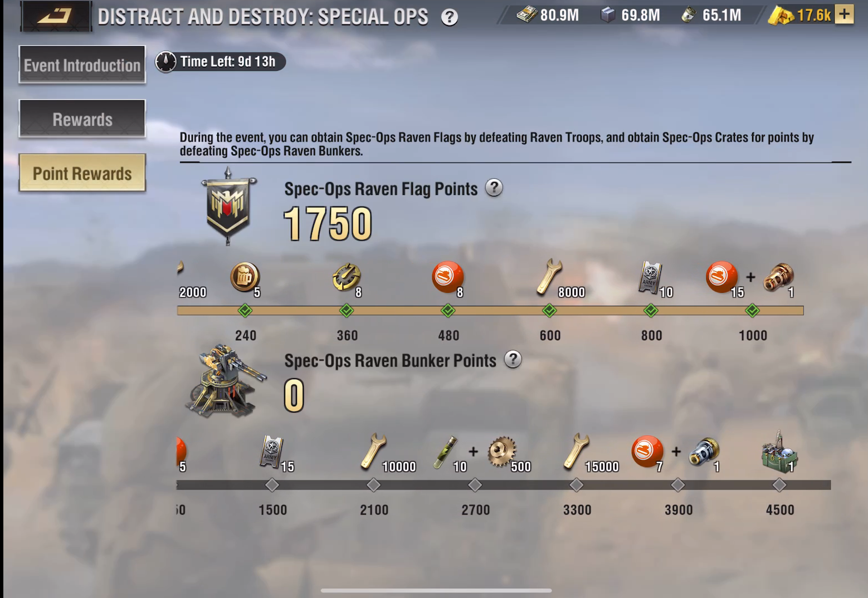Screen dimensions: 868x598
Task: Click the 3900 bunker milestone diamond
Action: click(x=677, y=485)
